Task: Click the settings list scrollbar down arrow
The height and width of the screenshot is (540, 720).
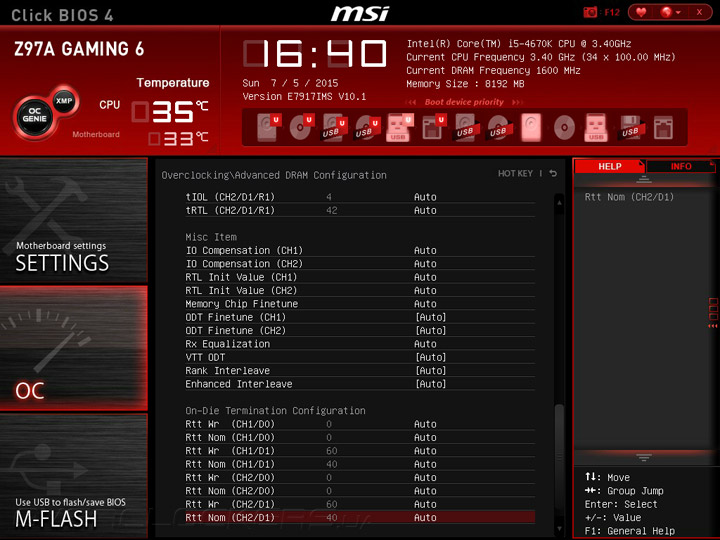Action: [x=559, y=529]
